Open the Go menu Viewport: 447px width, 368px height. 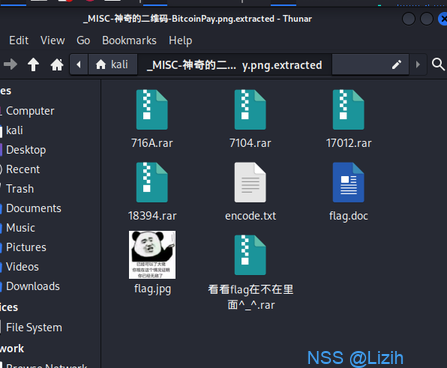coord(83,40)
